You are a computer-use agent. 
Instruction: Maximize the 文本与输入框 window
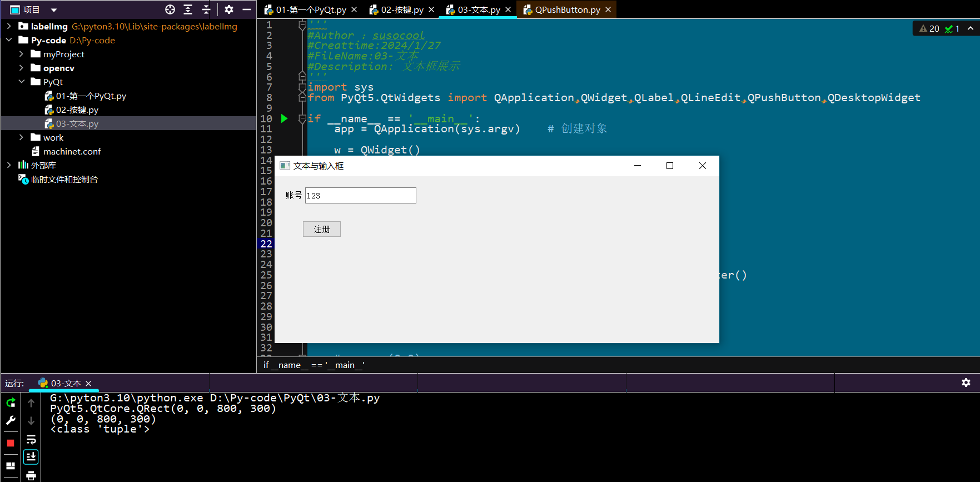tap(670, 166)
